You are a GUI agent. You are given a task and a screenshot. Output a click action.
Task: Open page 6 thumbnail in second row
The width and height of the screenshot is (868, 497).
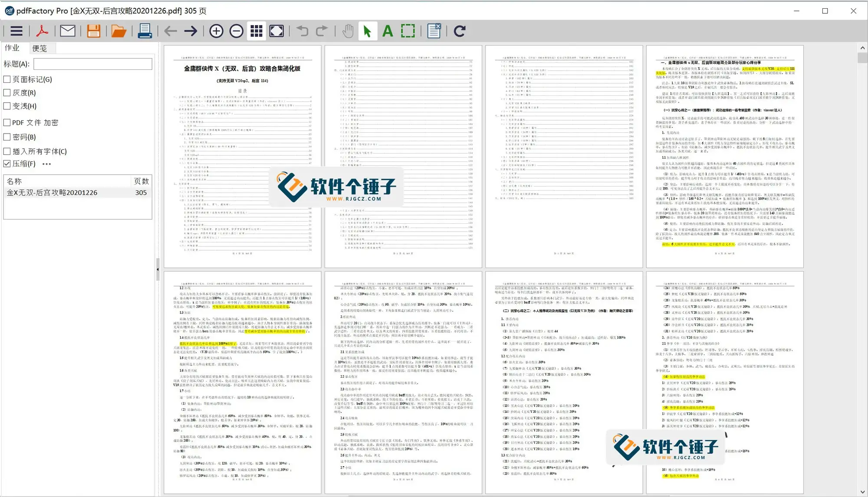point(403,383)
